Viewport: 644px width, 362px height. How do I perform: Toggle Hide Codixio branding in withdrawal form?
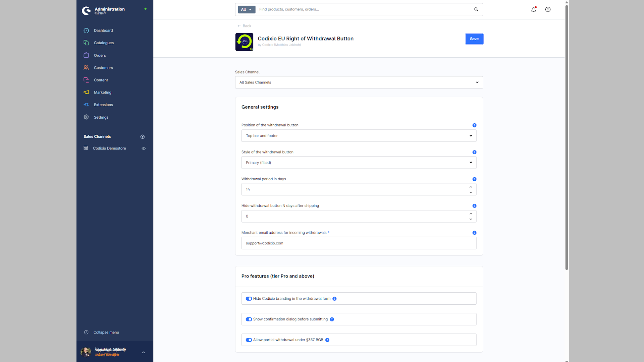[249, 299]
